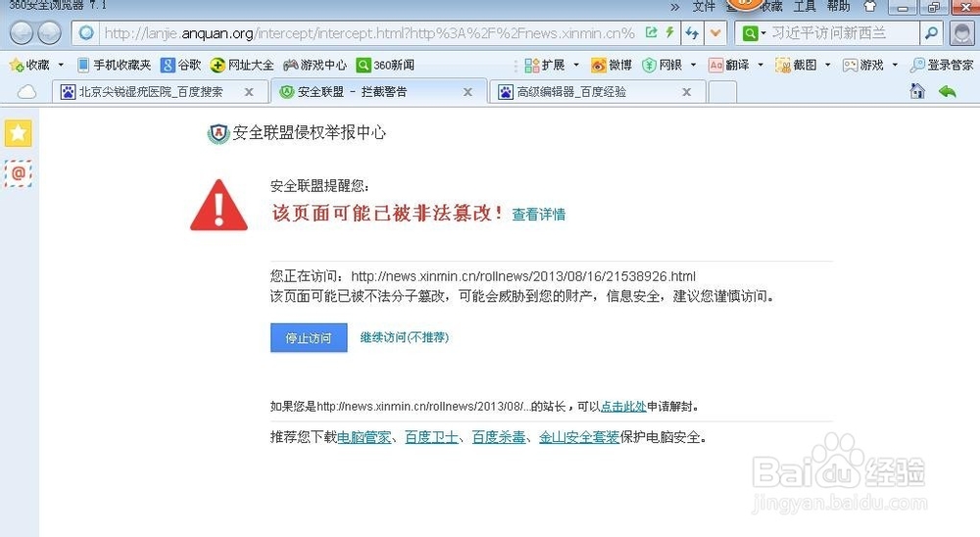Click the green lightning speed mode icon
980x537 pixels.
point(670,32)
